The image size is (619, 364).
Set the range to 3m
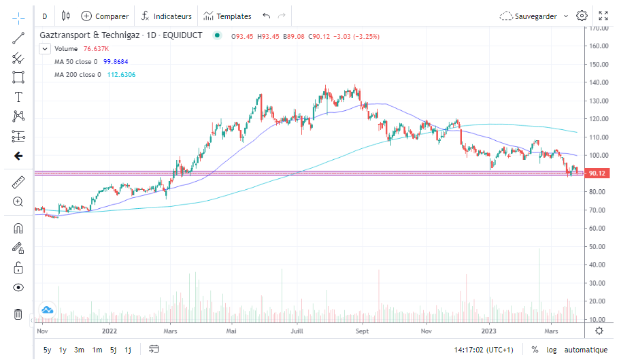[x=79, y=350]
